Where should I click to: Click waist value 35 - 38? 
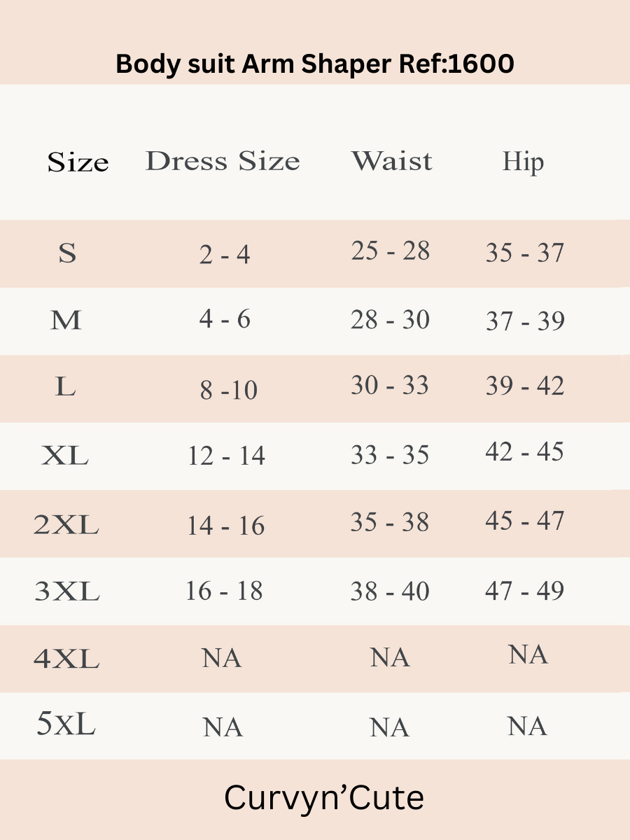[390, 523]
